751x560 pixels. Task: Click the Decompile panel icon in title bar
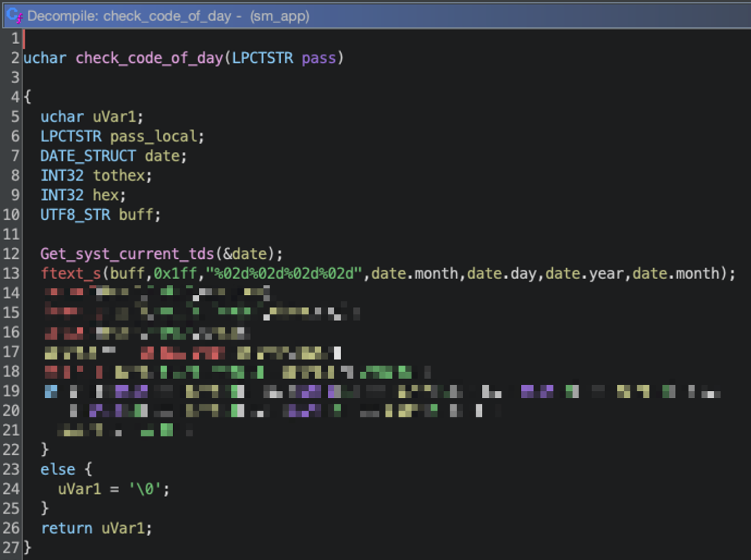pos(14,16)
